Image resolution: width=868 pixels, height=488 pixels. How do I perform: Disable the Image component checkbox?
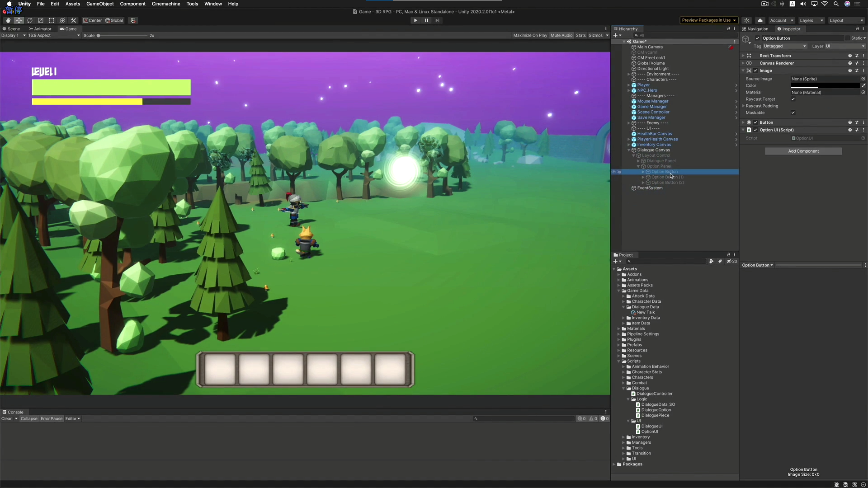coord(755,70)
